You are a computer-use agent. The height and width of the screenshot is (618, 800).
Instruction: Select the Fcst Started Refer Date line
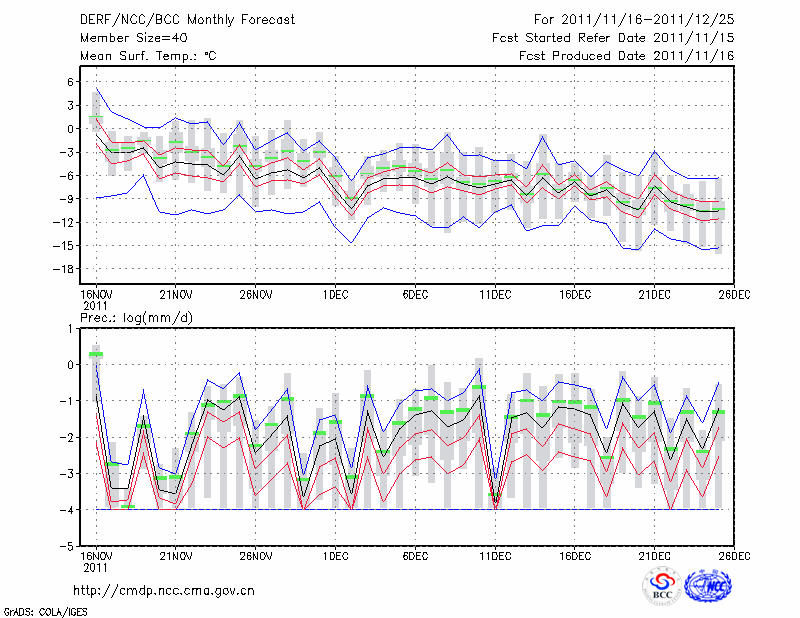pyautogui.click(x=613, y=37)
